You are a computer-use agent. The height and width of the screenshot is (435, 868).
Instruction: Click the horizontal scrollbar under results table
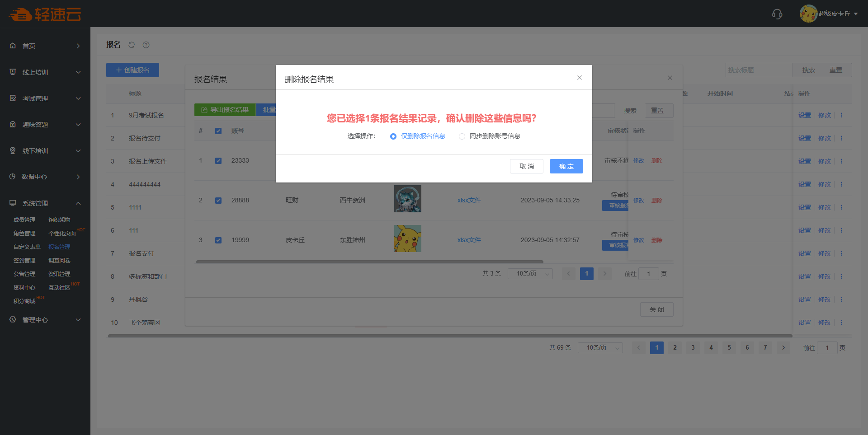(369, 262)
